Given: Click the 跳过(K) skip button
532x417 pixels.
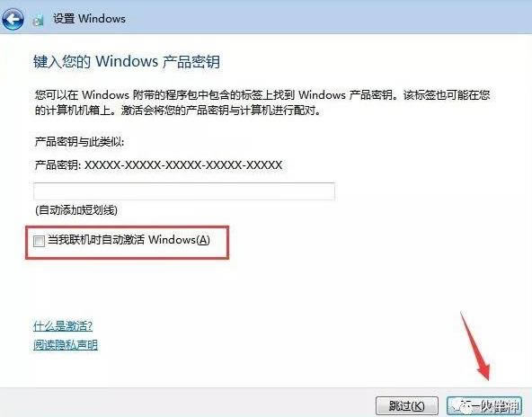Looking at the screenshot, I should pos(407,405).
